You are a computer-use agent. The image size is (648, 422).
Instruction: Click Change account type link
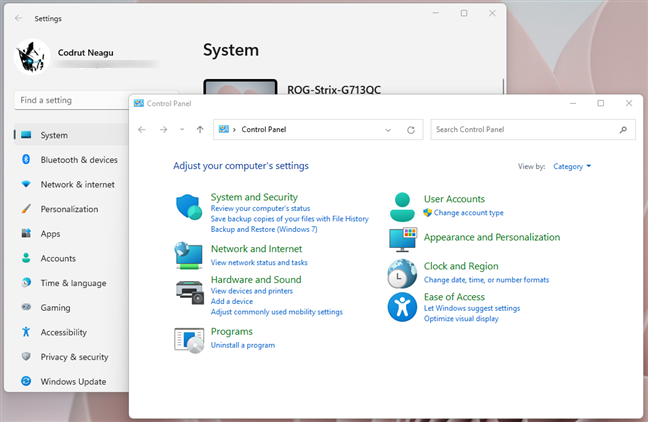pyautogui.click(x=469, y=212)
